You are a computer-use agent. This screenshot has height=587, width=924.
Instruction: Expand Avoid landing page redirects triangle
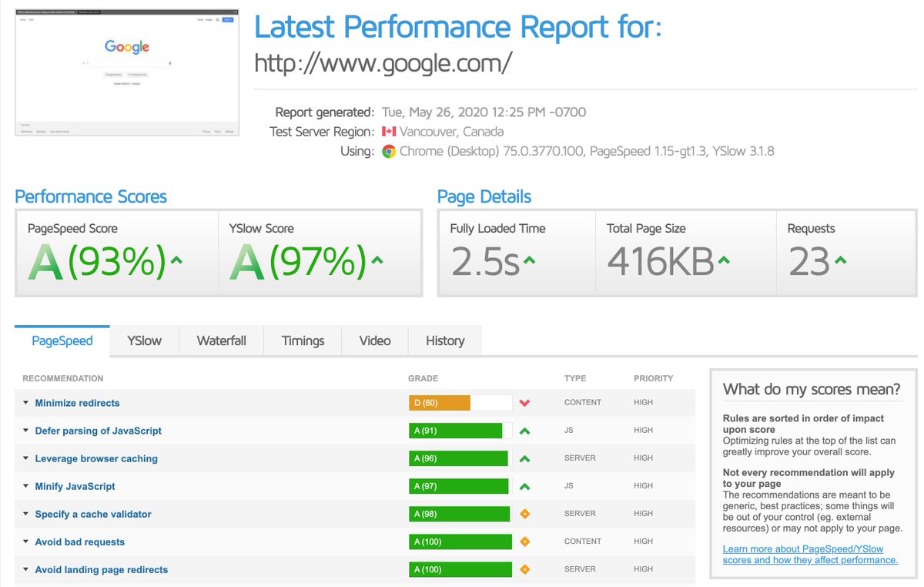click(x=25, y=569)
